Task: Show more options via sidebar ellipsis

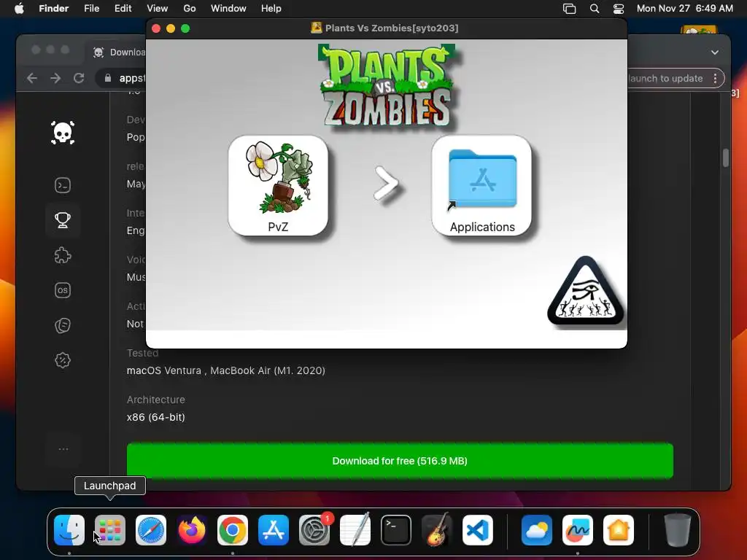Action: click(63, 449)
